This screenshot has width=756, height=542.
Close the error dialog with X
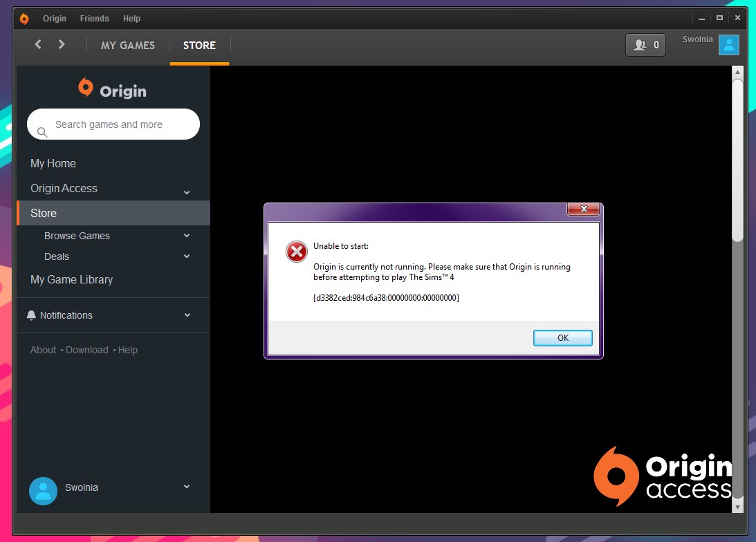coord(583,209)
